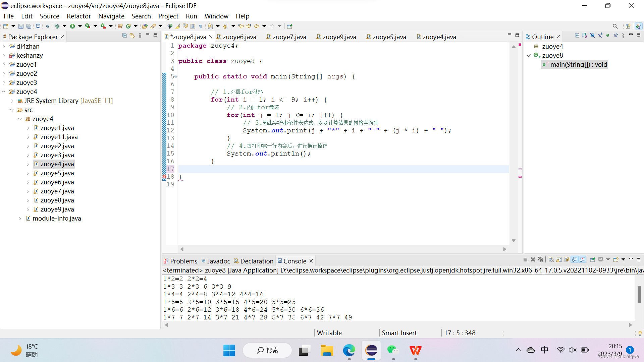Click the green Run button in toolbar
The height and width of the screenshot is (362, 644).
[72, 26]
